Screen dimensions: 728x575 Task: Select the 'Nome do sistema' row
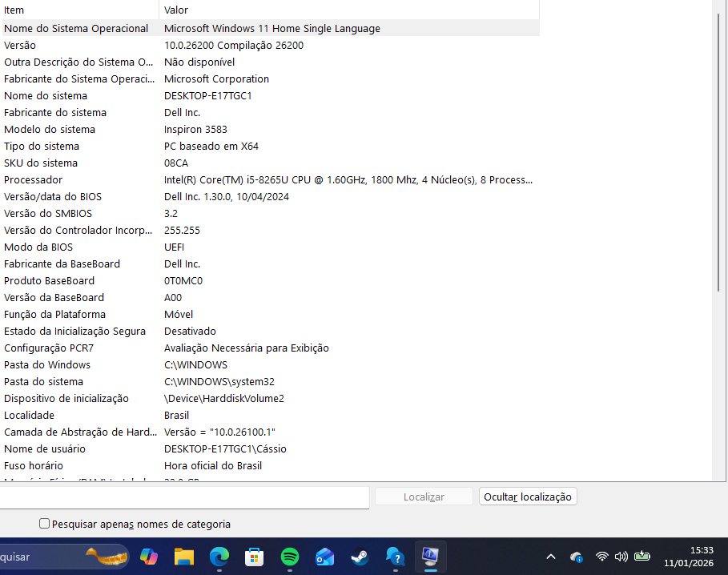pos(271,95)
